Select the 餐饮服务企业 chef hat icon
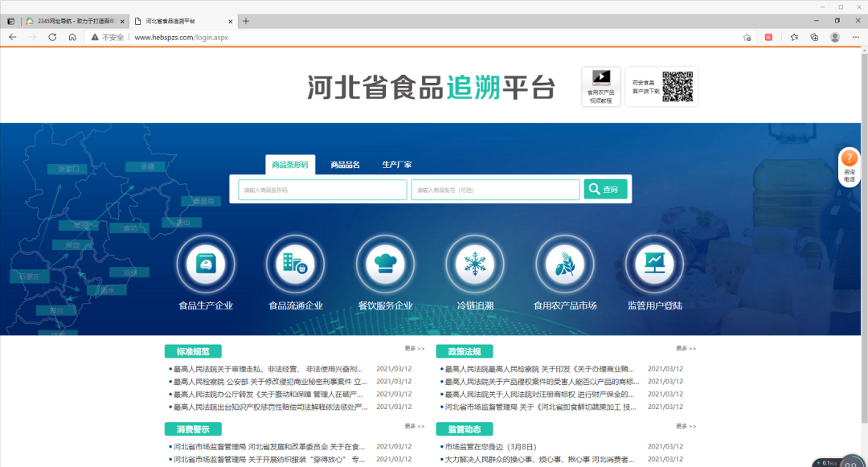 [385, 264]
